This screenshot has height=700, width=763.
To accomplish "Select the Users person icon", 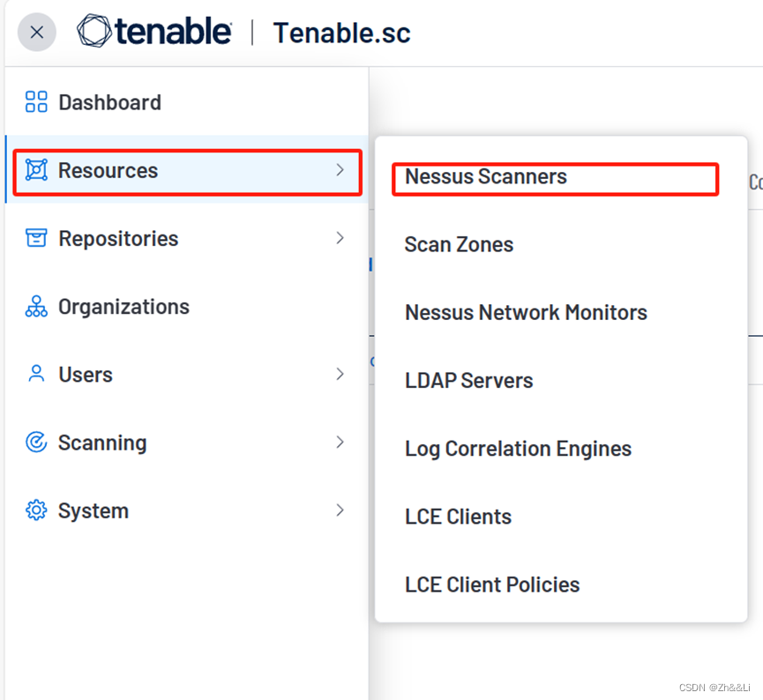I will click(x=35, y=374).
